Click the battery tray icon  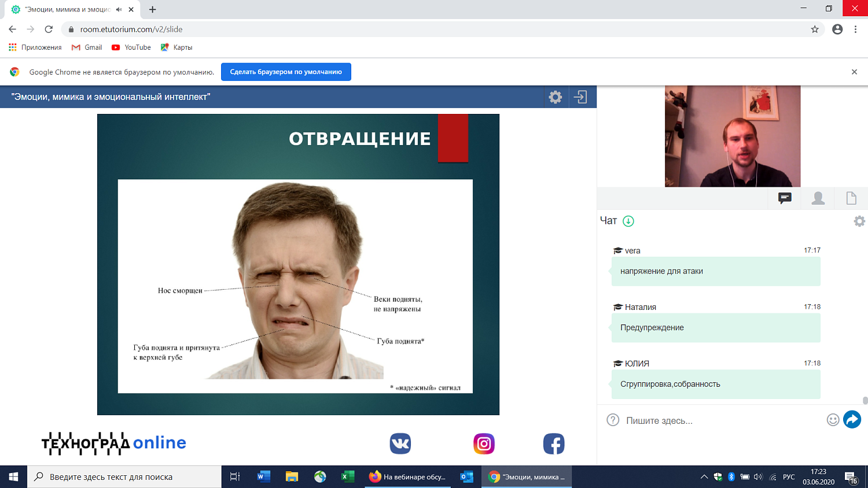(x=745, y=477)
